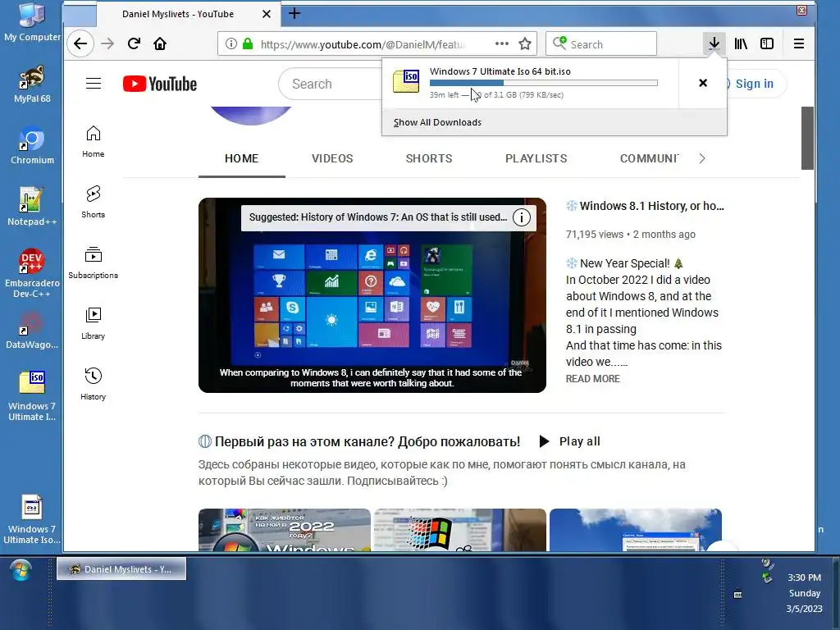Click the green padlock security icon
This screenshot has height=630, width=840.
tap(248, 44)
